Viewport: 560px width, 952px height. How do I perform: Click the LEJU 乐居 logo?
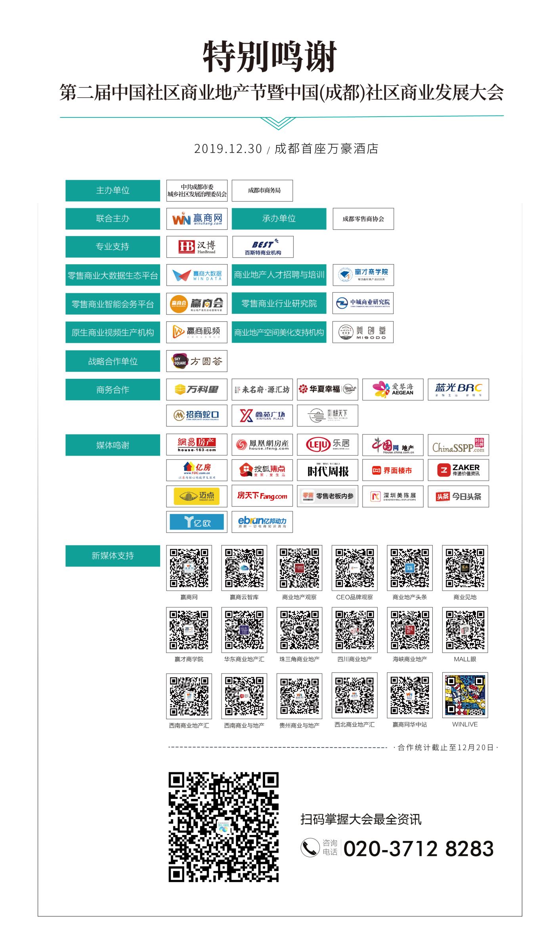(x=328, y=445)
